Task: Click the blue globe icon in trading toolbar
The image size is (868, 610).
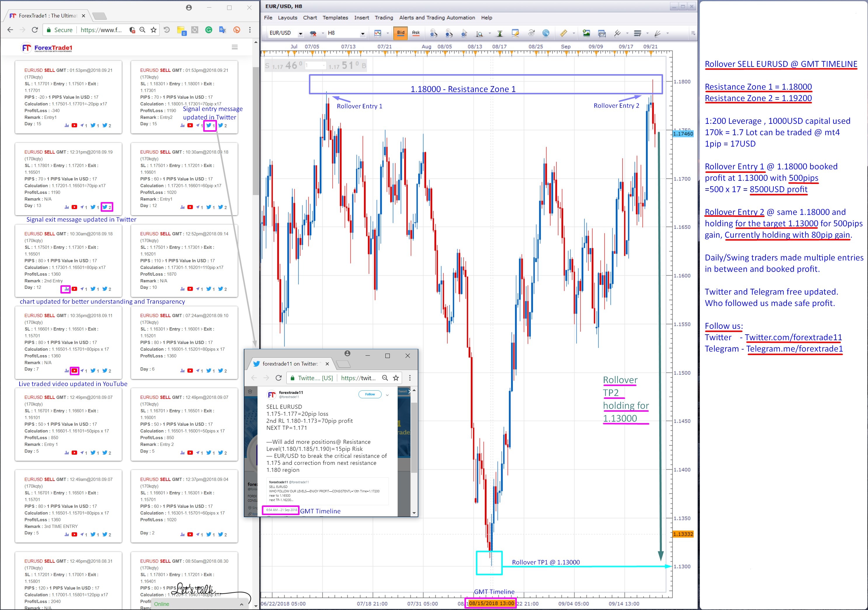Action: tap(546, 33)
